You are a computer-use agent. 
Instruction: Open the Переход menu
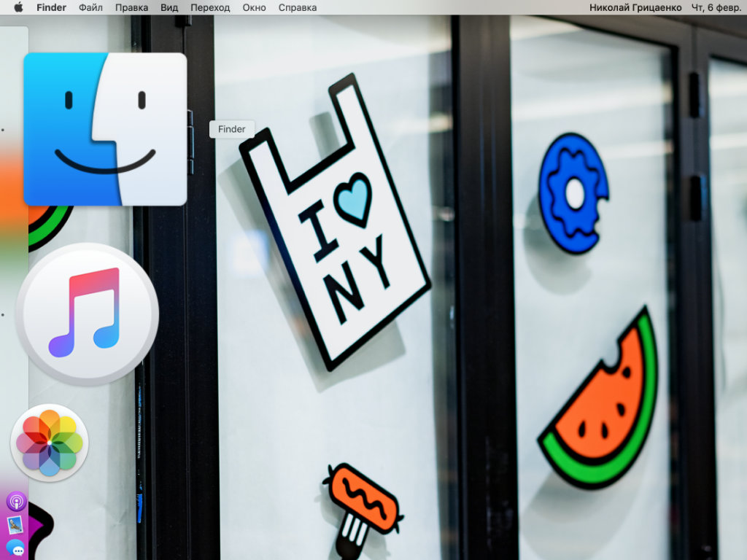pos(210,7)
